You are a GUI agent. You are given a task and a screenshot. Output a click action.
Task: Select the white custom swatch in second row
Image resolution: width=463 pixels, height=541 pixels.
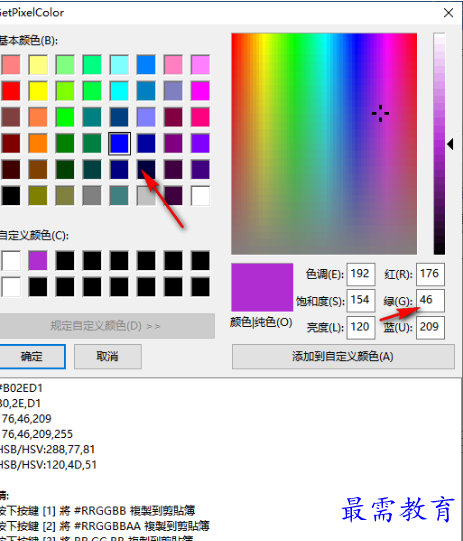pyautogui.click(x=11, y=287)
